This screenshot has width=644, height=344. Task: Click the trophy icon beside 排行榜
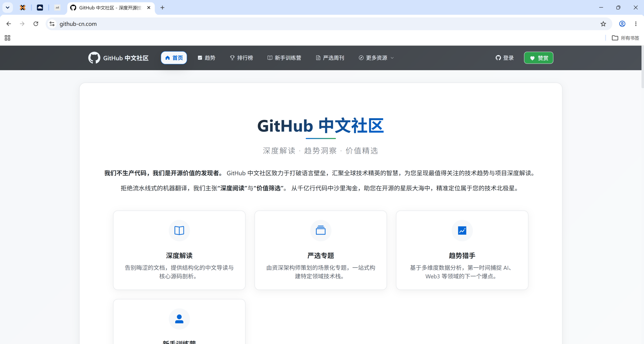click(232, 58)
